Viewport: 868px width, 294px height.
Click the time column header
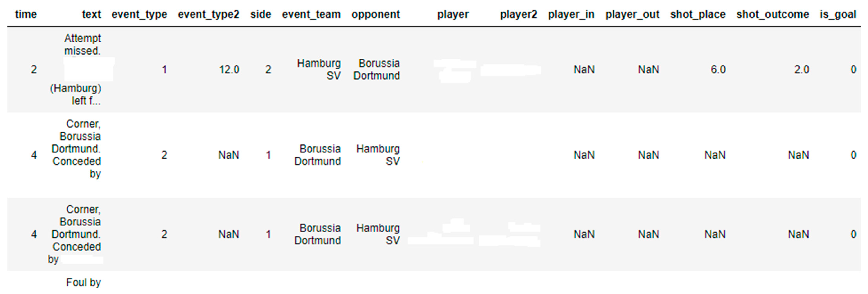click(x=26, y=14)
